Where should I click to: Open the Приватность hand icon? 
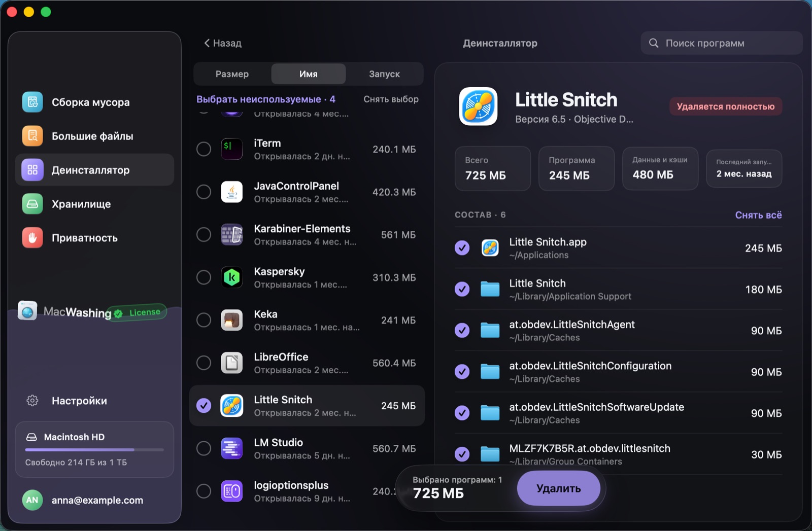[32, 238]
